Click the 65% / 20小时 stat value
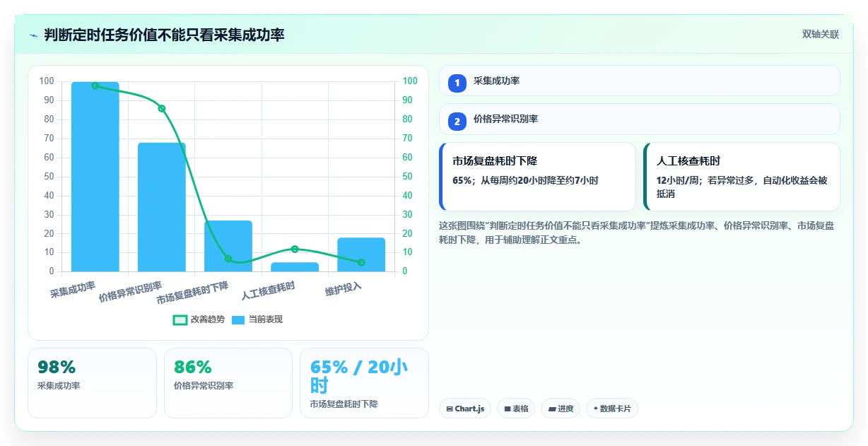 359,376
